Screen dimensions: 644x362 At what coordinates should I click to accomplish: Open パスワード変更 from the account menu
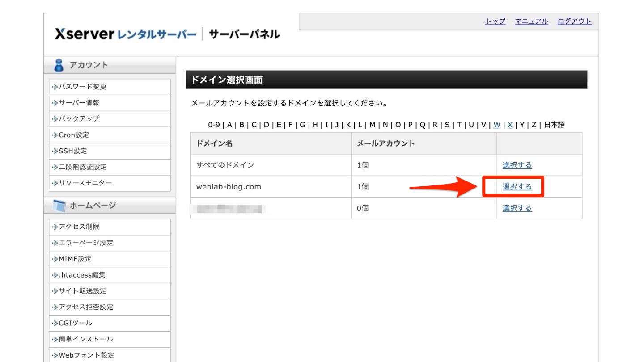click(x=75, y=87)
